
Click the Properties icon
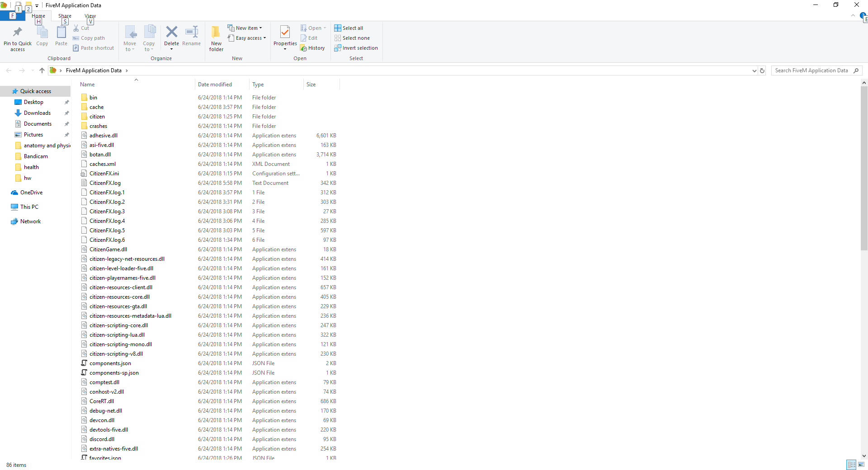pos(285,33)
